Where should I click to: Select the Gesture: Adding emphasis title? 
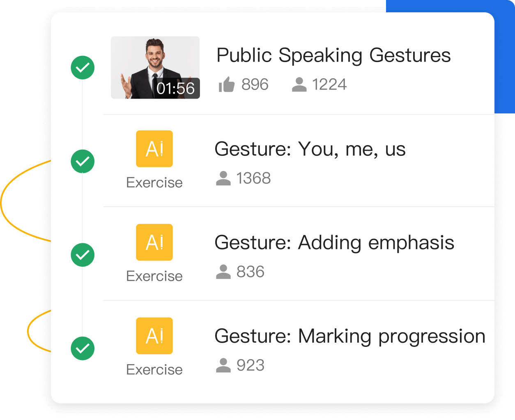point(334,243)
